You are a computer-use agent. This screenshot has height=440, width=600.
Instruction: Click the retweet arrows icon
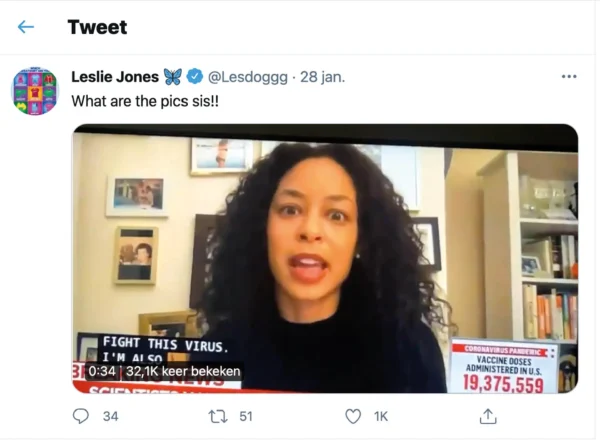(218, 416)
